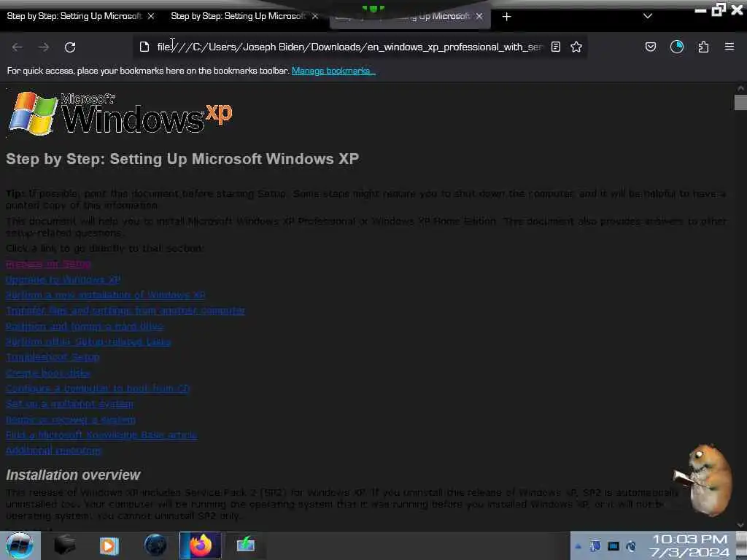
Task: Click the reading hamster desktop pet
Action: 704,480
